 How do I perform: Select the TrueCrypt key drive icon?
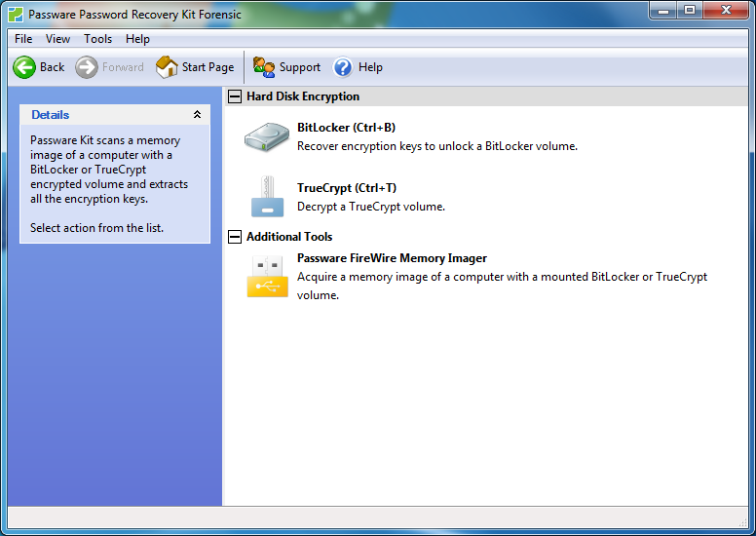point(266,197)
